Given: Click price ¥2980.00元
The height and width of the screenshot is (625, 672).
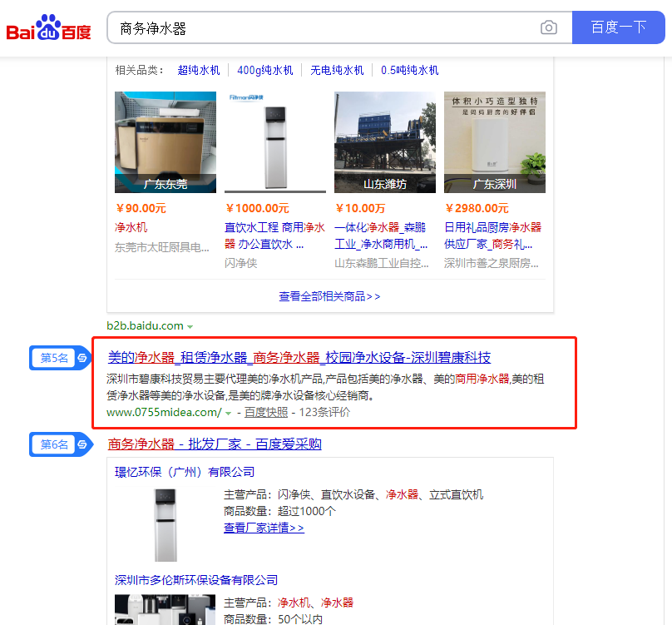Looking at the screenshot, I should [x=477, y=209].
